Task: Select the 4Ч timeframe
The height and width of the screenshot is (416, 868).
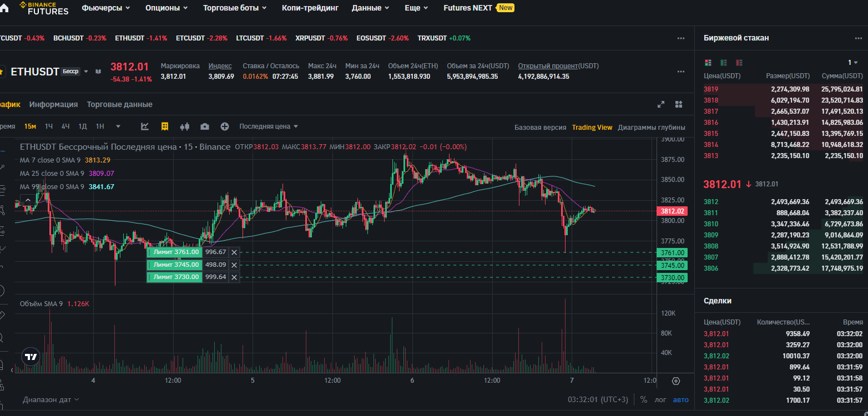Action: click(x=65, y=126)
